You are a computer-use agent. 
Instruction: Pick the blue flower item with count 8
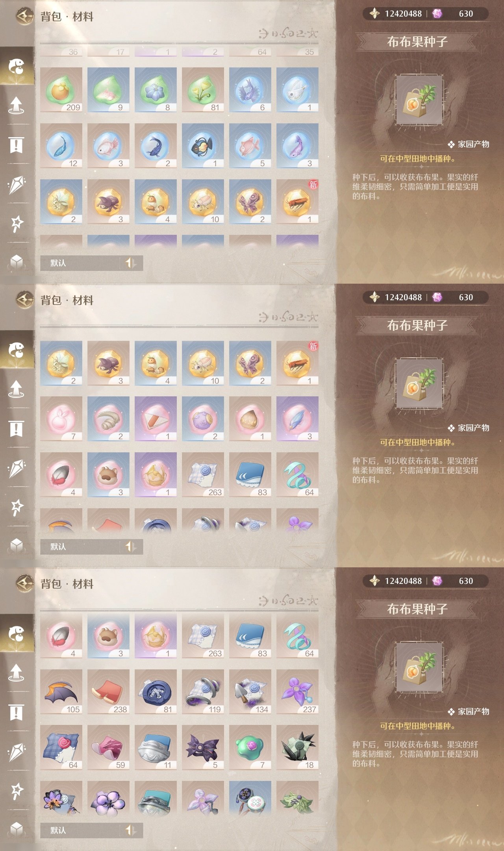coord(156,89)
